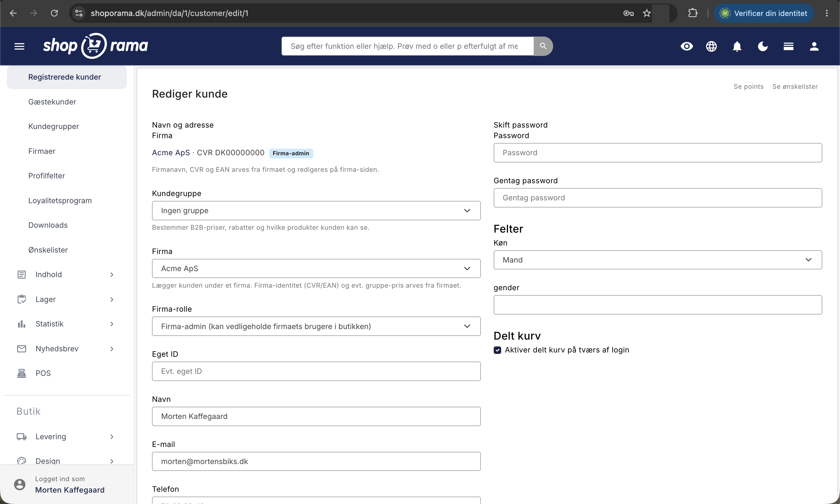Bookmark the page with the star icon
Viewport: 840px width, 504px height.
click(646, 13)
